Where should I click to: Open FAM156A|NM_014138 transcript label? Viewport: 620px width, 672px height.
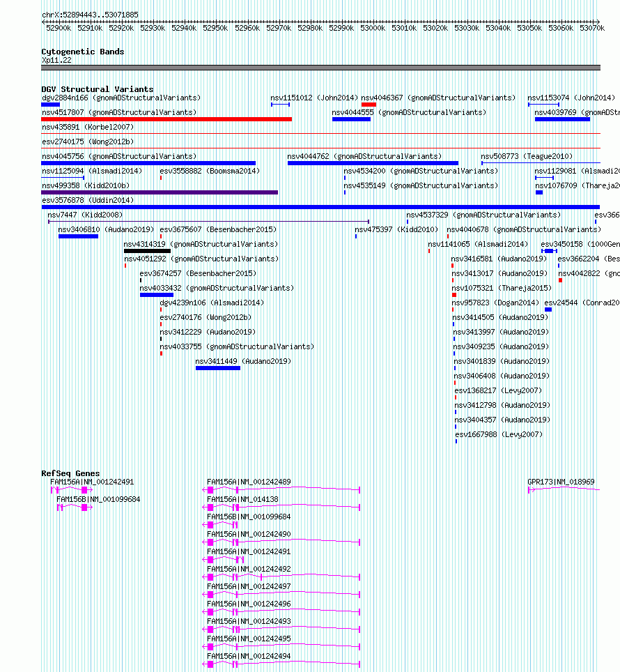tap(243, 500)
